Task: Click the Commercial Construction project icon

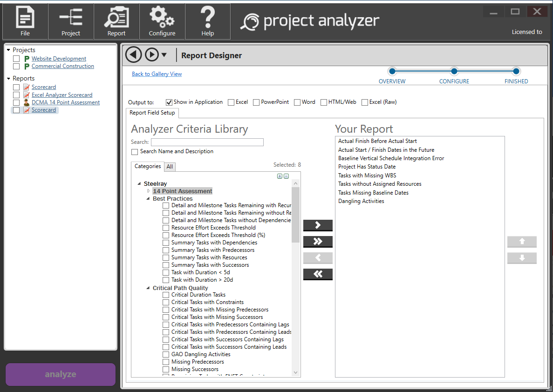Action: click(x=27, y=66)
